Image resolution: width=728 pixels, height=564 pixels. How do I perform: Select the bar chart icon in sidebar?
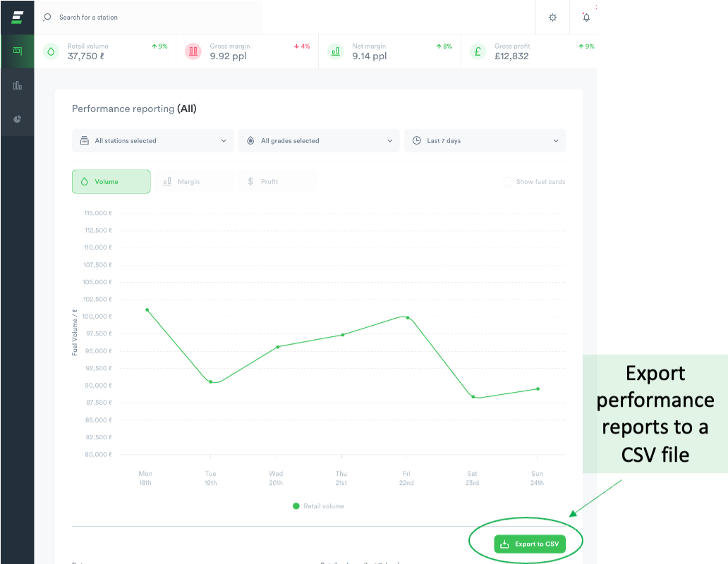pyautogui.click(x=17, y=85)
